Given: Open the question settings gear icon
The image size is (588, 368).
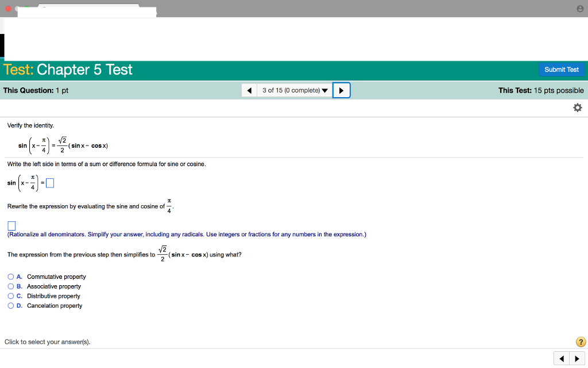Looking at the screenshot, I should (x=577, y=107).
